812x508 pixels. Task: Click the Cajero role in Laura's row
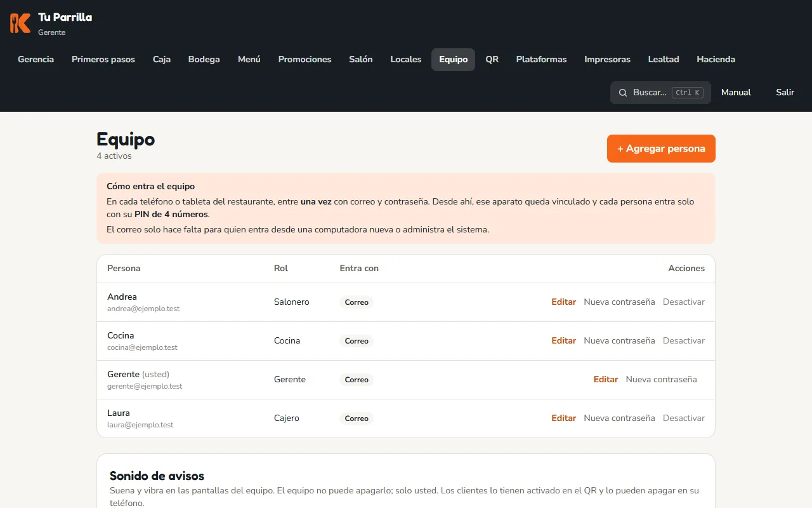coord(287,418)
